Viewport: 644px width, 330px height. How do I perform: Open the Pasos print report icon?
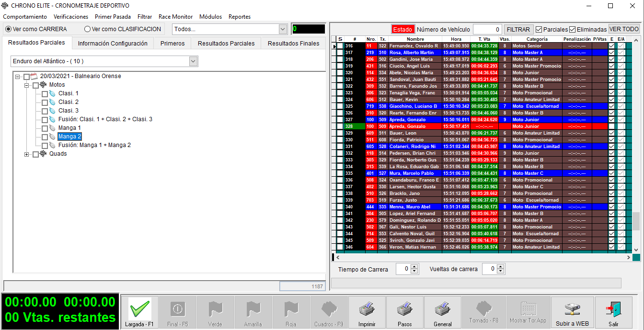(x=404, y=309)
